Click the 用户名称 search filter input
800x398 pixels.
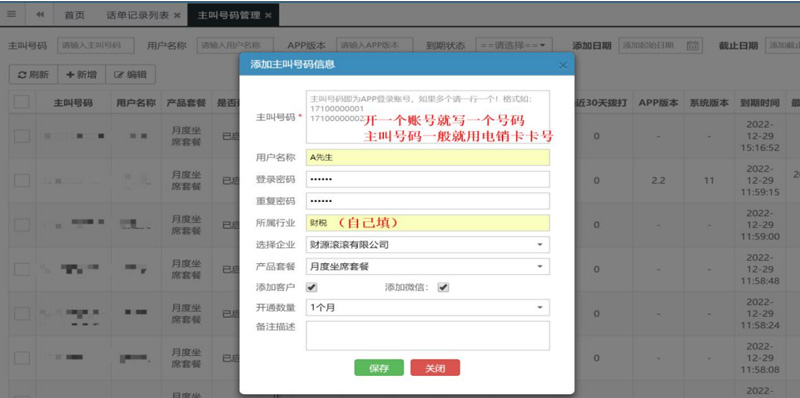[235, 45]
